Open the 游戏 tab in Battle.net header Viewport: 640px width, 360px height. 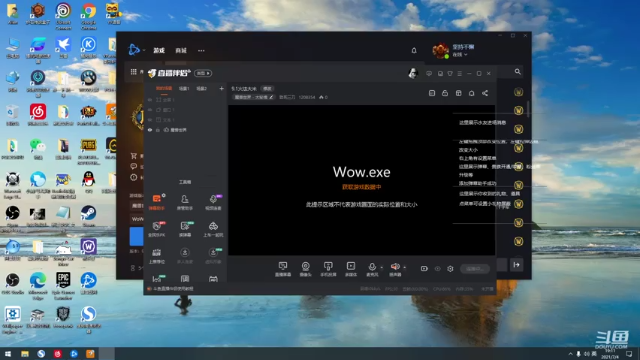(x=159, y=50)
